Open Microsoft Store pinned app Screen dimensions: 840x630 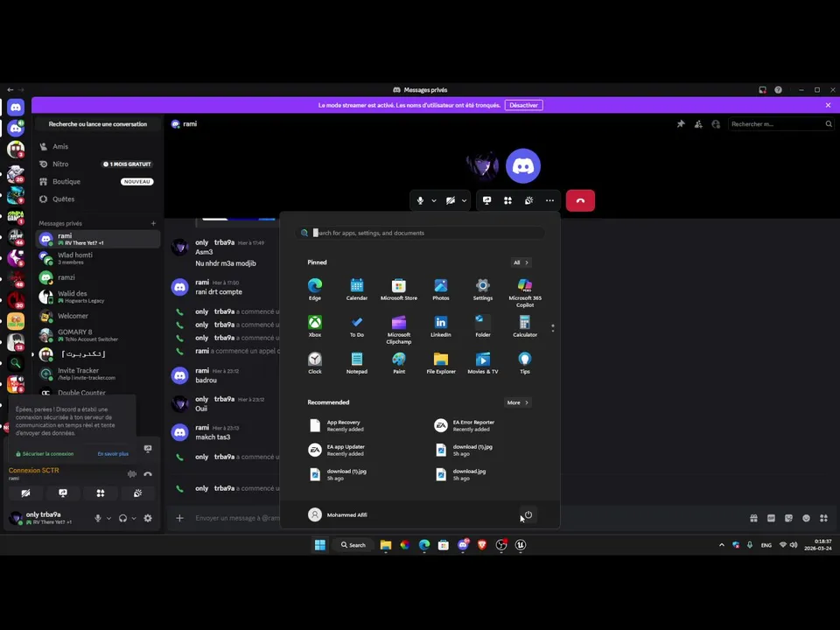point(399,289)
